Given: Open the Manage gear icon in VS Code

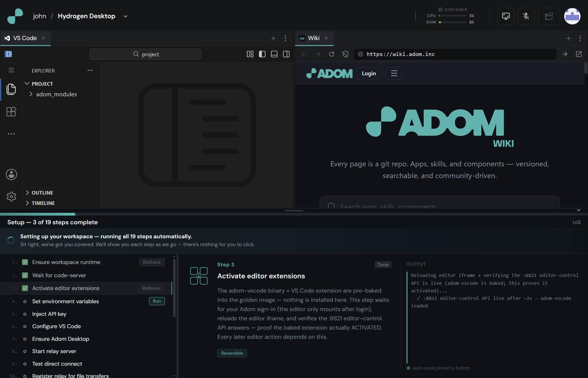Looking at the screenshot, I should coord(11,197).
